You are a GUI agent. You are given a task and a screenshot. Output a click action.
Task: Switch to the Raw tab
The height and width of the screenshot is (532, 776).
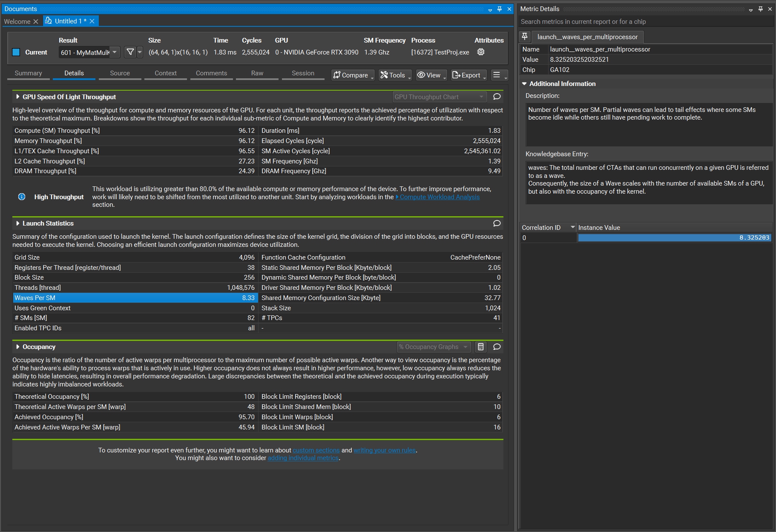[257, 73]
